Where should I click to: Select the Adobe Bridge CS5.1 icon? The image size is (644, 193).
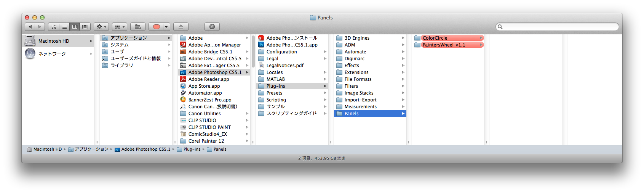(x=183, y=51)
